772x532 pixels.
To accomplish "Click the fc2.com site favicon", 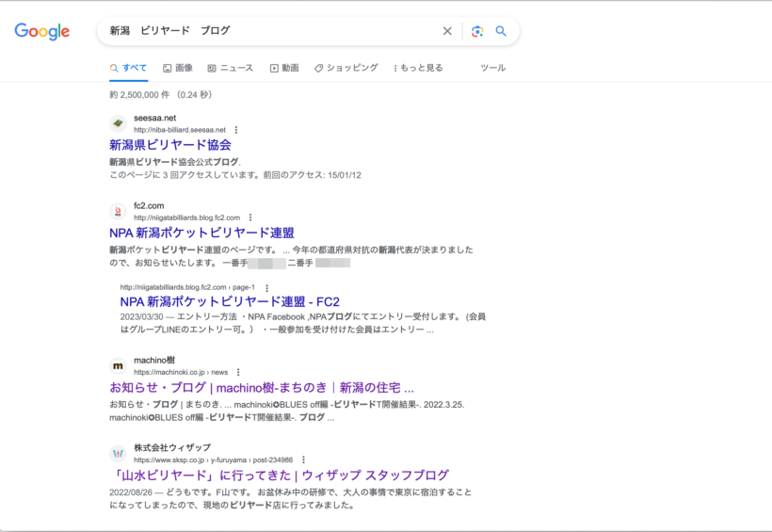I will tap(118, 211).
